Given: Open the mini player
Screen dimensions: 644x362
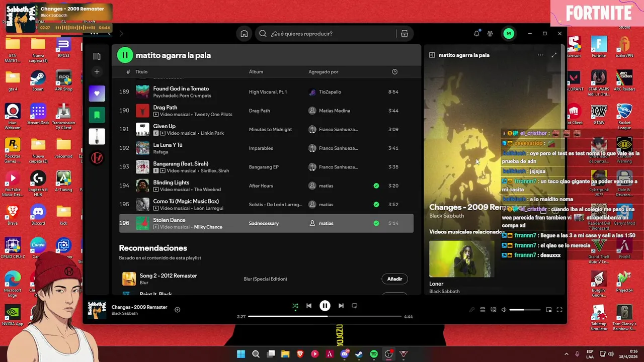Looking at the screenshot, I should pos(549,310).
